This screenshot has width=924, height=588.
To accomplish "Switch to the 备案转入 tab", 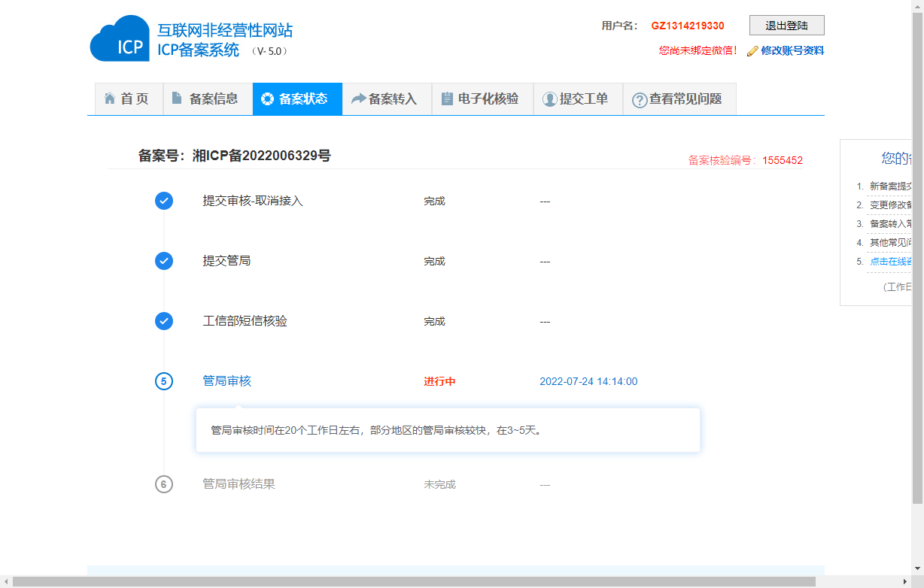I will pos(386,99).
